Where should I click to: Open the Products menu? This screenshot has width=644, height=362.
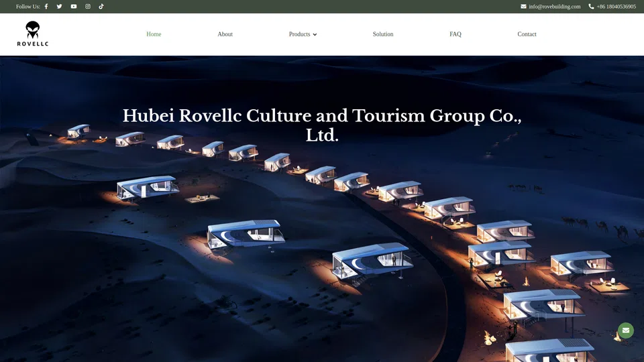299,34
